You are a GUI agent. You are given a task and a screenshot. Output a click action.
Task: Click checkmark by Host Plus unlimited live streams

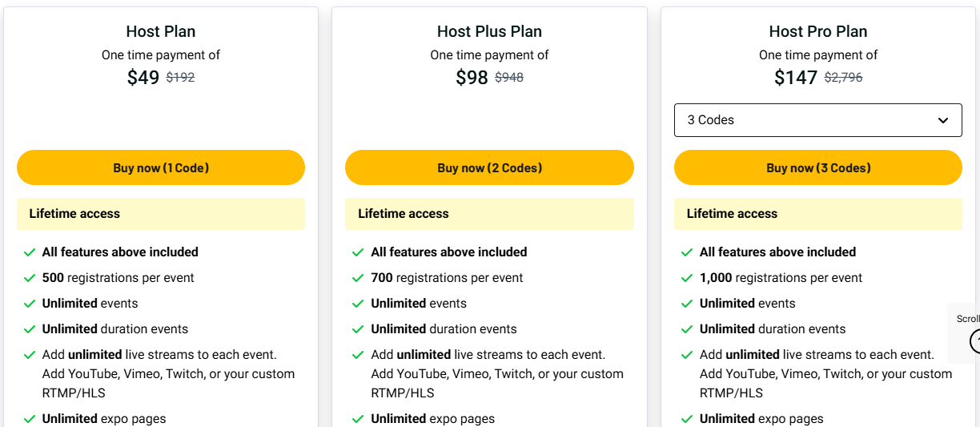pos(358,355)
